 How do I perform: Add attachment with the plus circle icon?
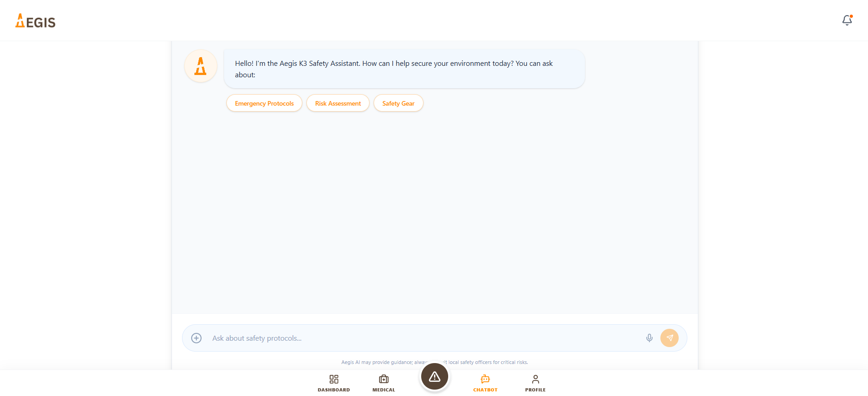pos(196,338)
